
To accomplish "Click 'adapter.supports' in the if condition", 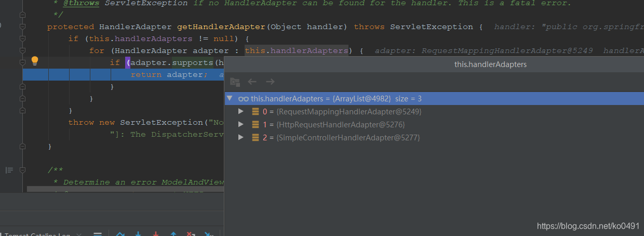I will pos(172,63).
